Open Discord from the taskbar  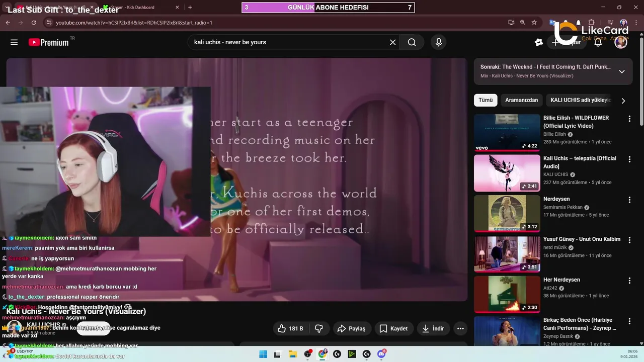381,354
